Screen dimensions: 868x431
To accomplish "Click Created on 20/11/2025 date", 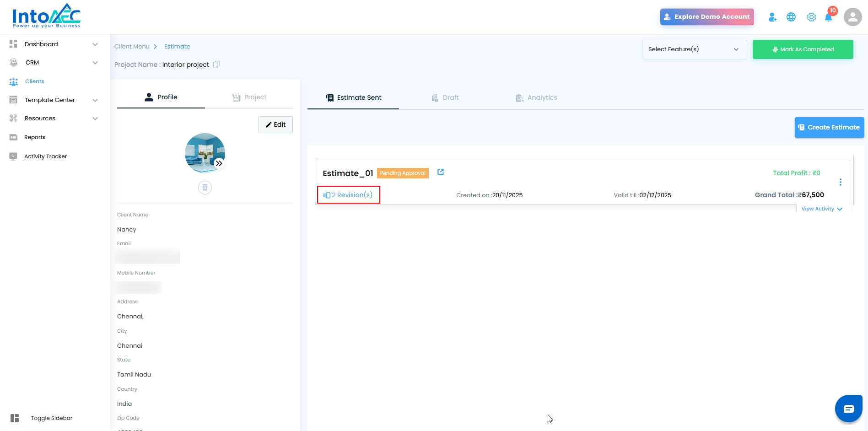I will [489, 195].
